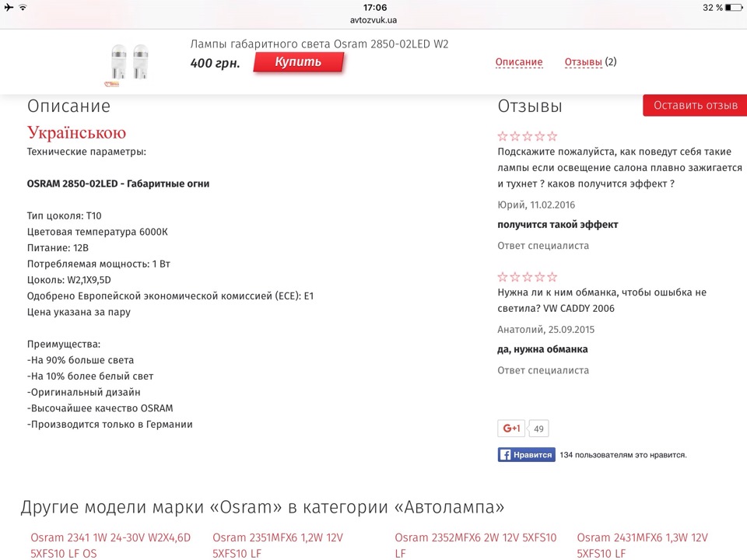Click the text Цветовая температура 6000К
The height and width of the screenshot is (560, 747).
[97, 232]
